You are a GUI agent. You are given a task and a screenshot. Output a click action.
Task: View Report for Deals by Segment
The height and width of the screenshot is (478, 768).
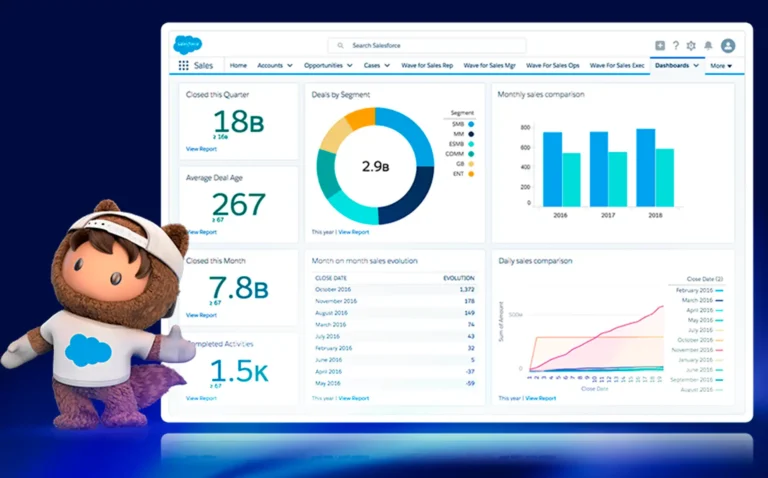354,232
